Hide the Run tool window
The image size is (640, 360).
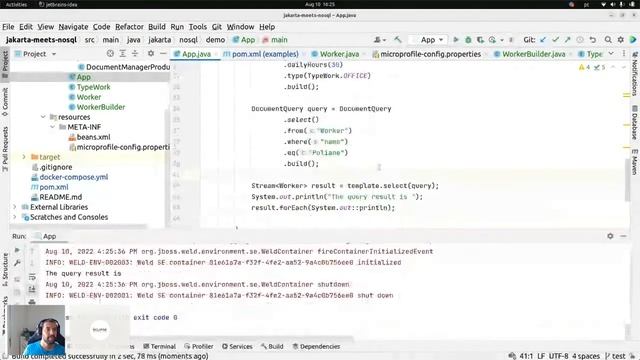(x=623, y=236)
